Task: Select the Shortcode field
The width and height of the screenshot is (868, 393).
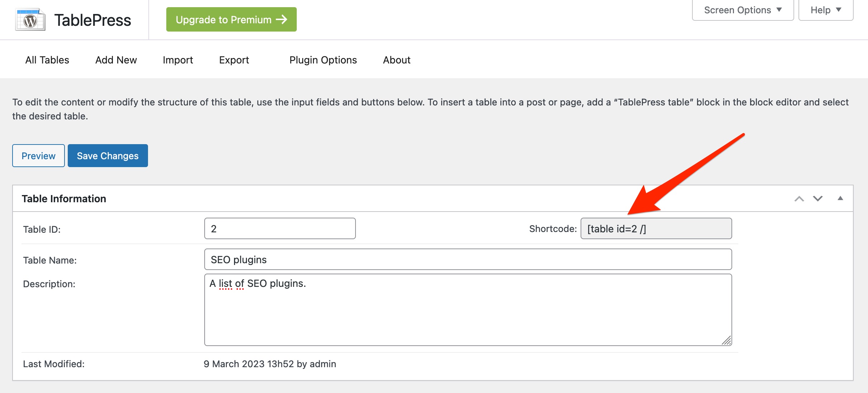Action: pyautogui.click(x=656, y=228)
